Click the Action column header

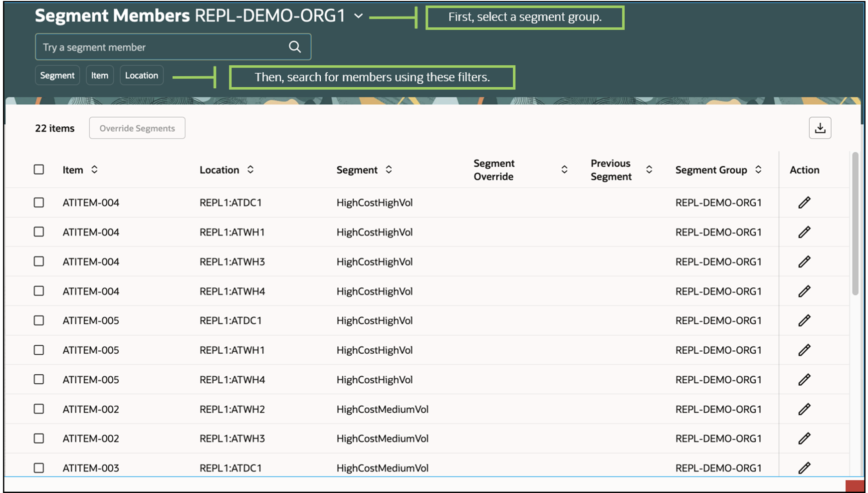[x=805, y=170]
